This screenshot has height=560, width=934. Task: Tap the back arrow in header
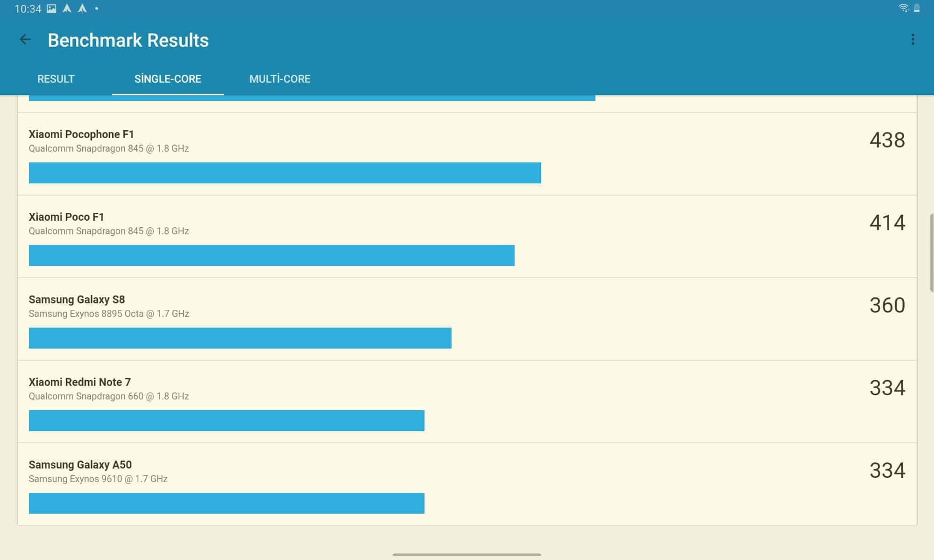[x=25, y=40]
